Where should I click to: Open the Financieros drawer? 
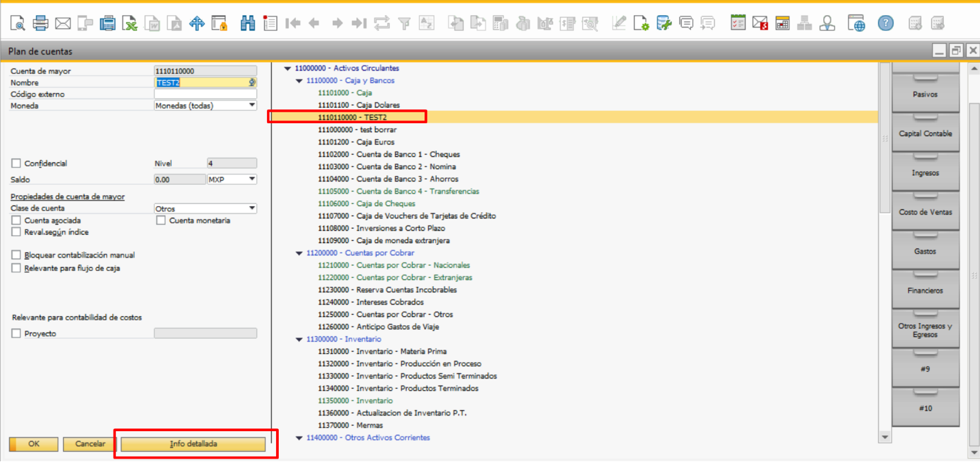coord(925,290)
